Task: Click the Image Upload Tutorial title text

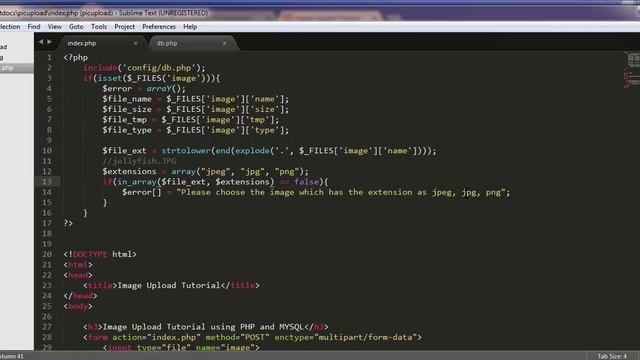Action: 169,285
